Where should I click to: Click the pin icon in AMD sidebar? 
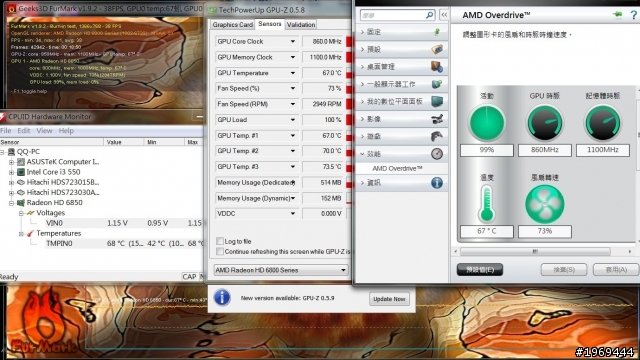click(437, 32)
